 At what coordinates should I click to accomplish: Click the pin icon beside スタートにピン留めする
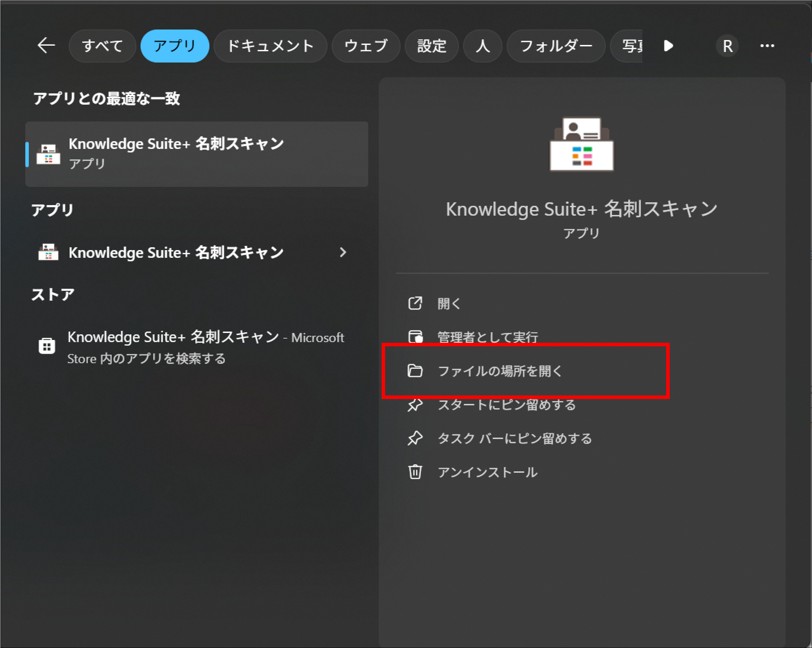tap(415, 405)
